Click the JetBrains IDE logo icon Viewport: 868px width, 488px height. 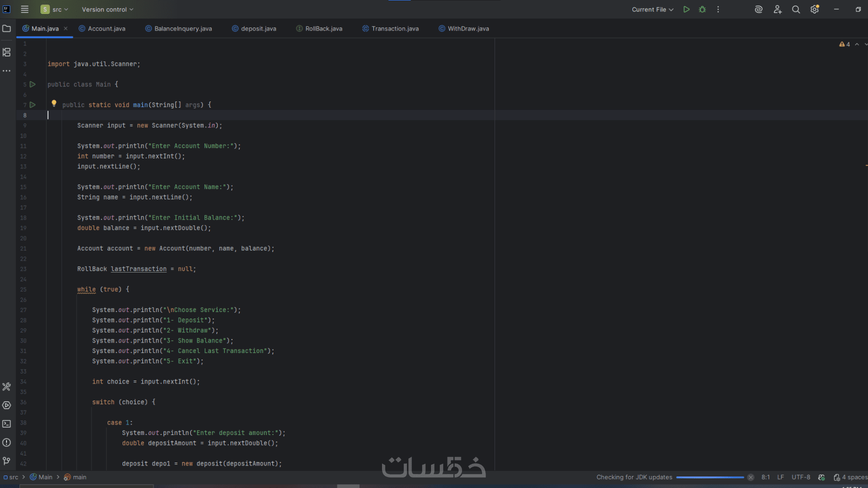[6, 9]
